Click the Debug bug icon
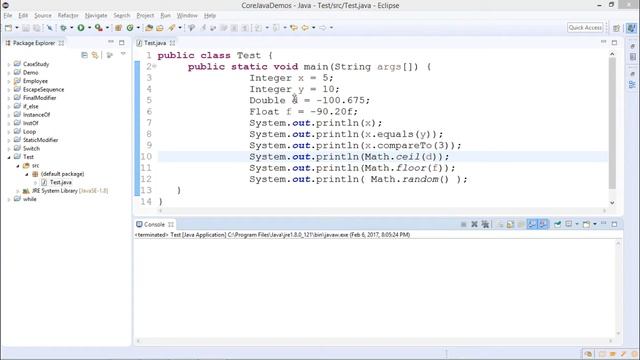 click(x=63, y=28)
